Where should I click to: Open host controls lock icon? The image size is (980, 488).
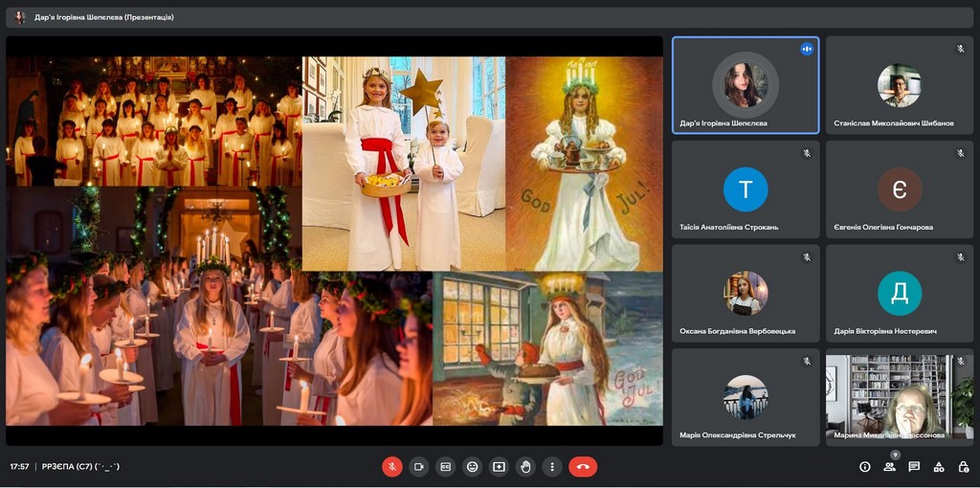click(x=963, y=467)
